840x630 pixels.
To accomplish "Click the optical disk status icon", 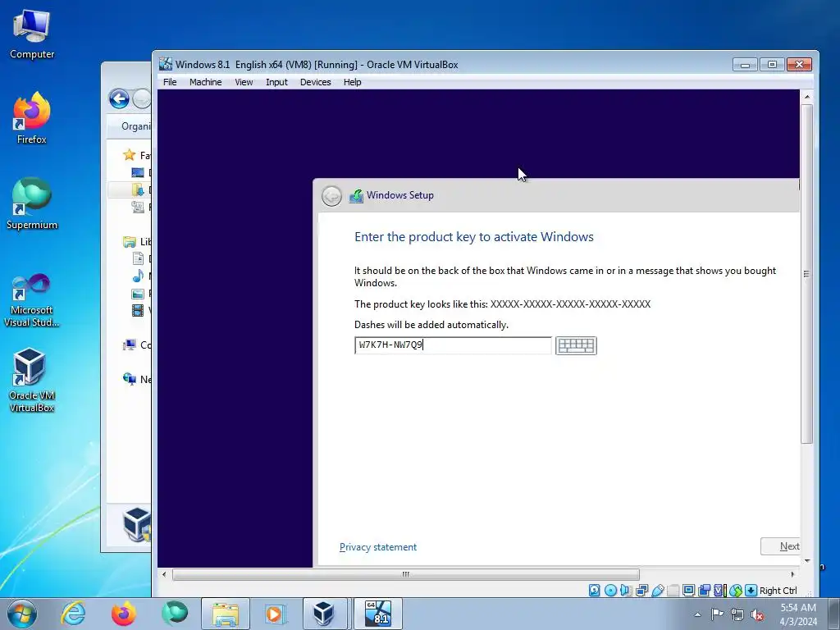I will point(610,591).
